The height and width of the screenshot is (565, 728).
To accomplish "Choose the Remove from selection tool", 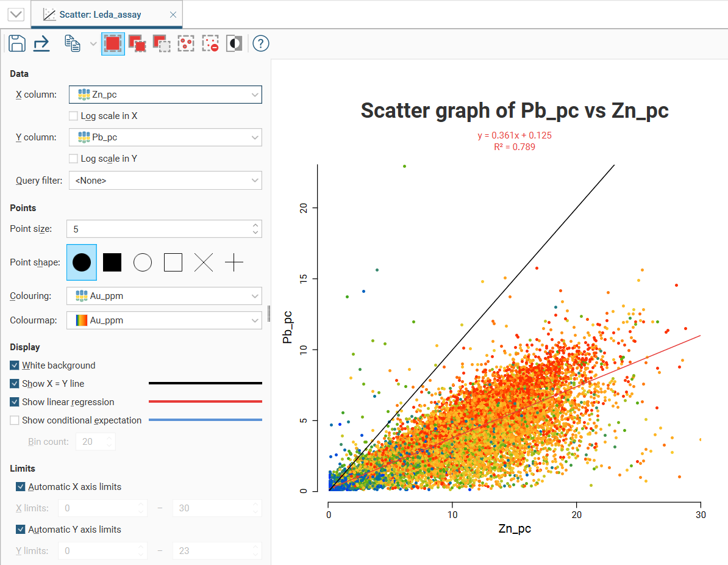I will 162,43.
